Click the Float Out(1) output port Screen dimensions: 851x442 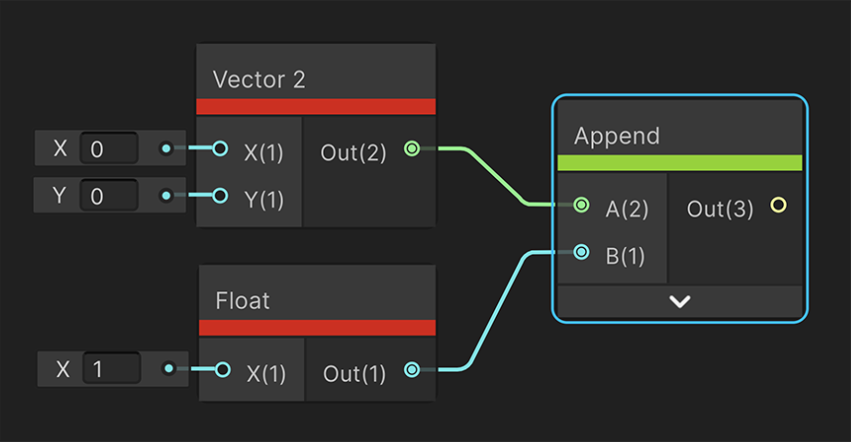pyautogui.click(x=411, y=370)
